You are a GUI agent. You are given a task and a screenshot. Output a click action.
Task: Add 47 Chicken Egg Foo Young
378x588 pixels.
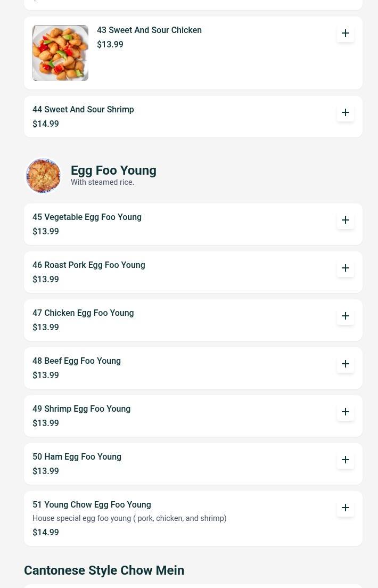346,316
